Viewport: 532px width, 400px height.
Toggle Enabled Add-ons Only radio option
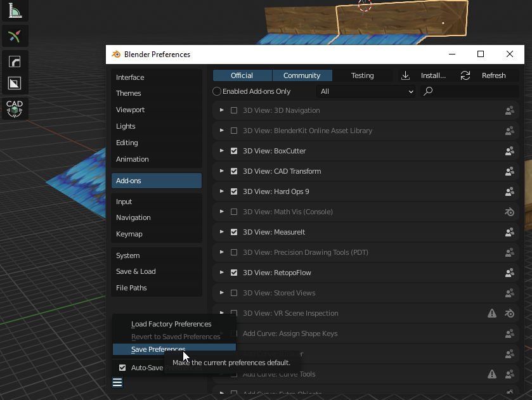tap(216, 92)
